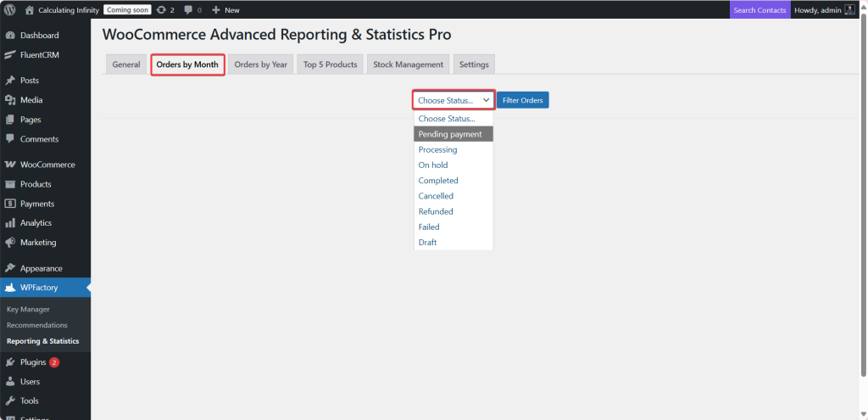Image resolution: width=868 pixels, height=420 pixels.
Task: Click the Products archive box icon
Action: [10, 184]
